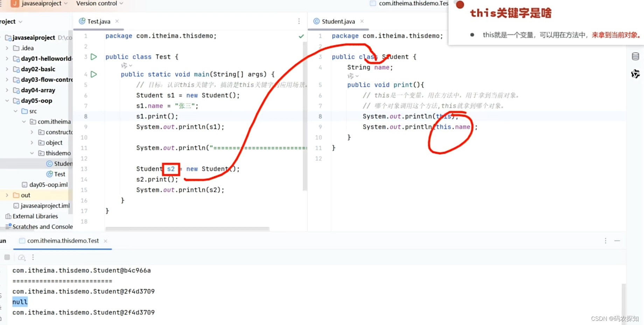Collapse the day05-oop module
Image resolution: width=644 pixels, height=325 pixels.
coord(7,101)
